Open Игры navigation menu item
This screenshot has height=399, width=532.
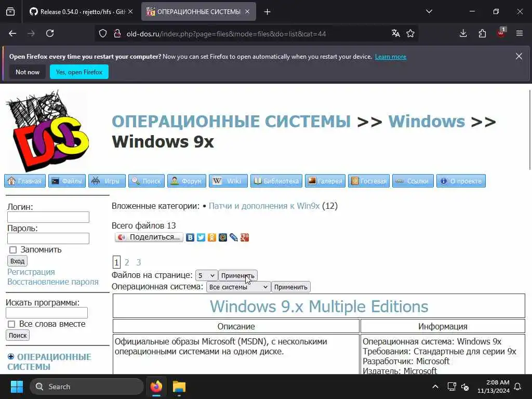click(107, 181)
